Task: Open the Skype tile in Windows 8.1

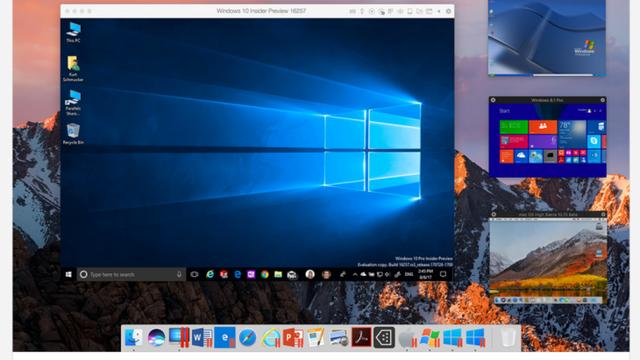Action: (594, 141)
